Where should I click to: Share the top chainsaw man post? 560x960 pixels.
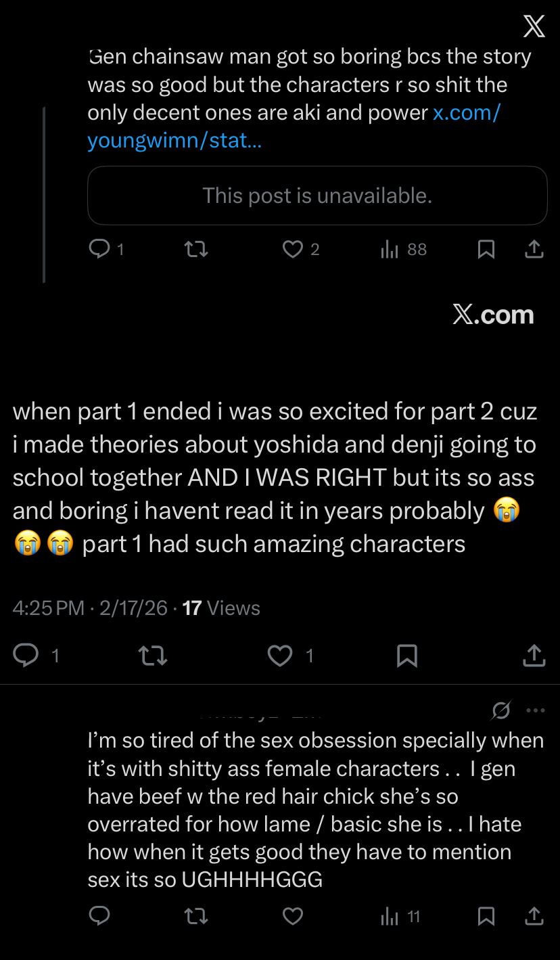(534, 250)
